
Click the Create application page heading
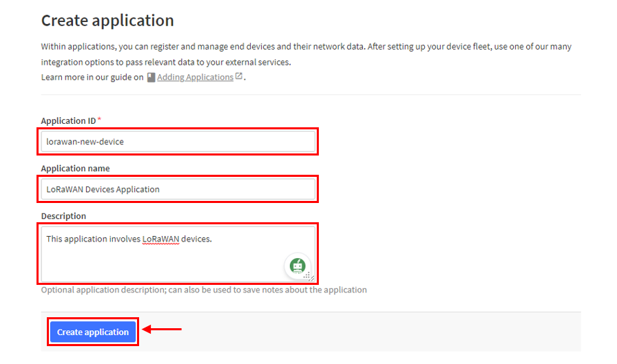pyautogui.click(x=107, y=21)
